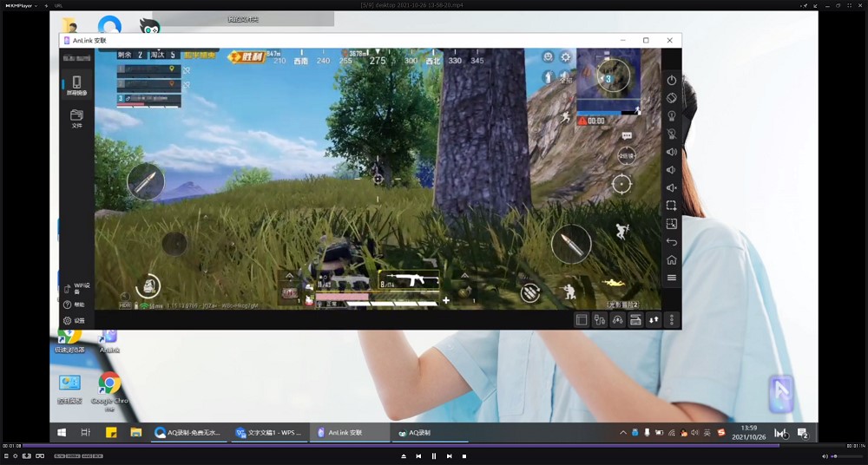Viewport: 868px width, 465px height.
Task: Click the Android home icon
Action: 672,259
